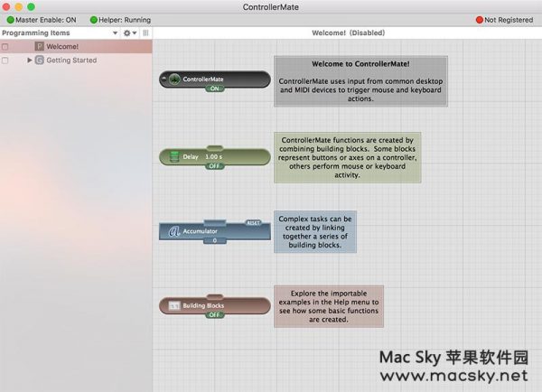
Task: Open the gear actions menu
Action: 130,33
